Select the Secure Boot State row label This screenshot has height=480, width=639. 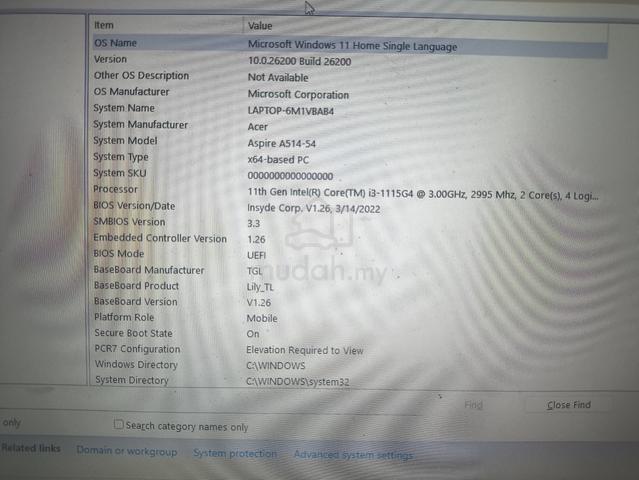pos(133,333)
